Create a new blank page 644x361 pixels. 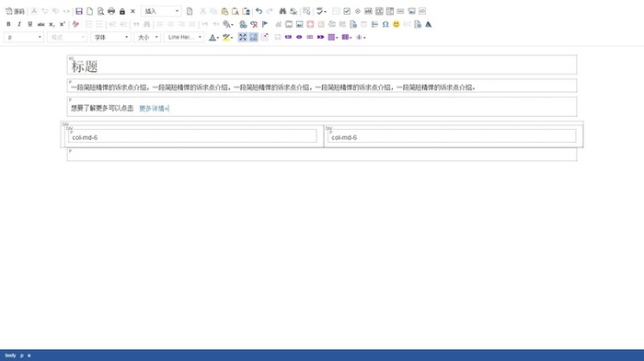[x=89, y=11]
